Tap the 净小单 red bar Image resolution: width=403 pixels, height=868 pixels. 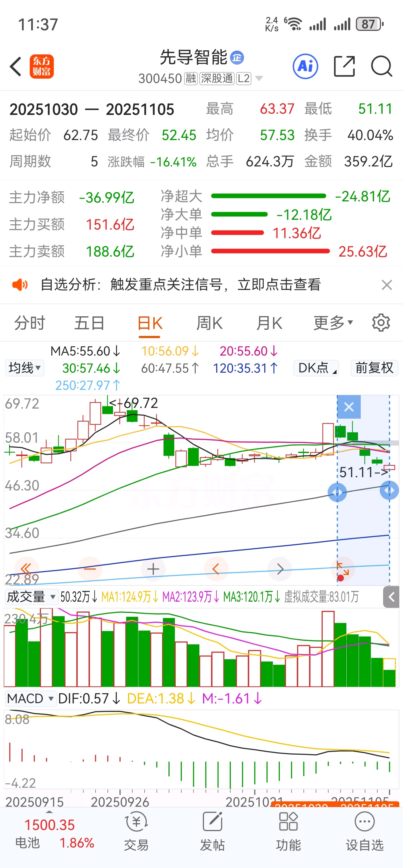270,251
